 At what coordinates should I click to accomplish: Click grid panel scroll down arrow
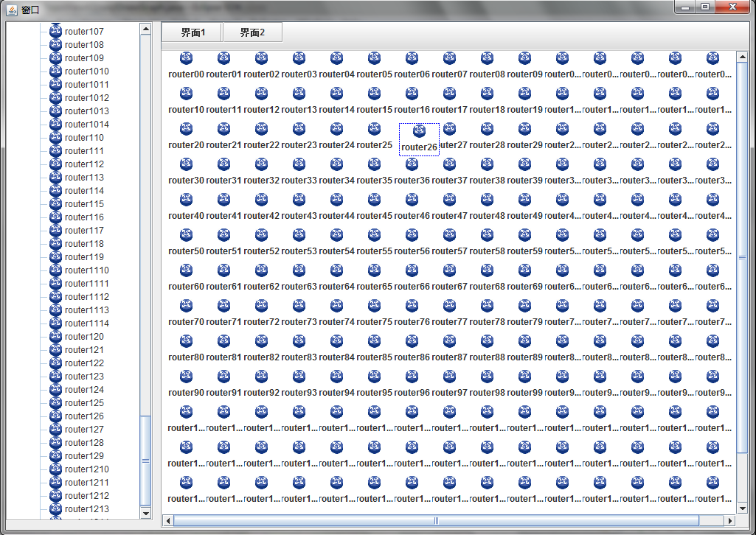(742, 508)
